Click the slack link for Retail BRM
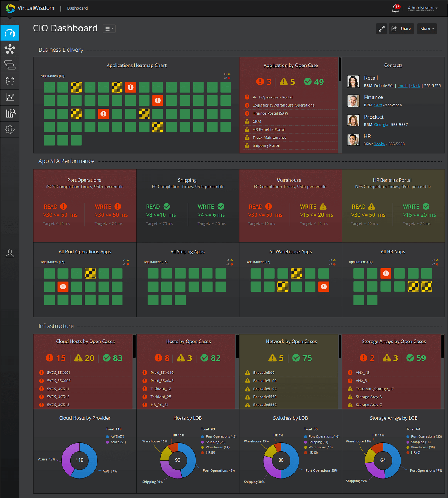This screenshot has height=498, width=448. [x=416, y=85]
